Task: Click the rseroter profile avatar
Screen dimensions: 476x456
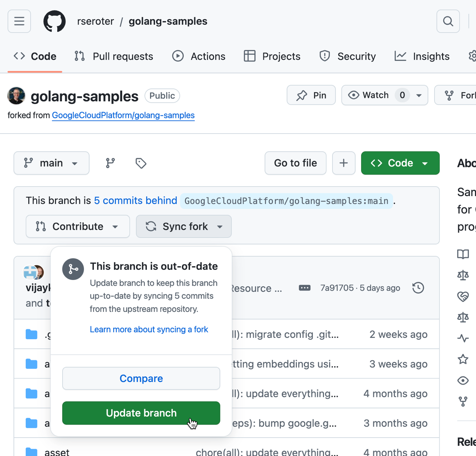Action: (16, 96)
